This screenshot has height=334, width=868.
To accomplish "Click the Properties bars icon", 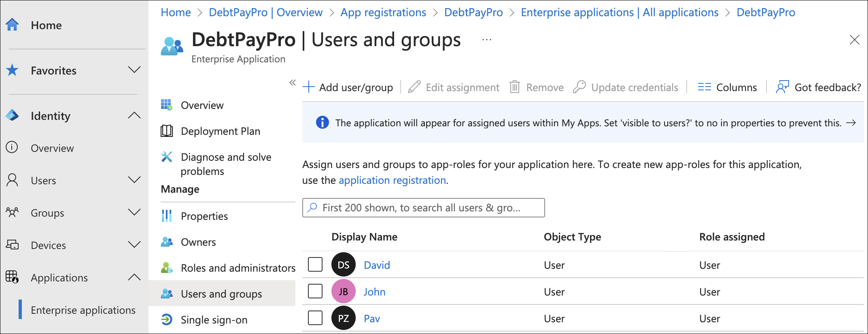I will (x=167, y=216).
